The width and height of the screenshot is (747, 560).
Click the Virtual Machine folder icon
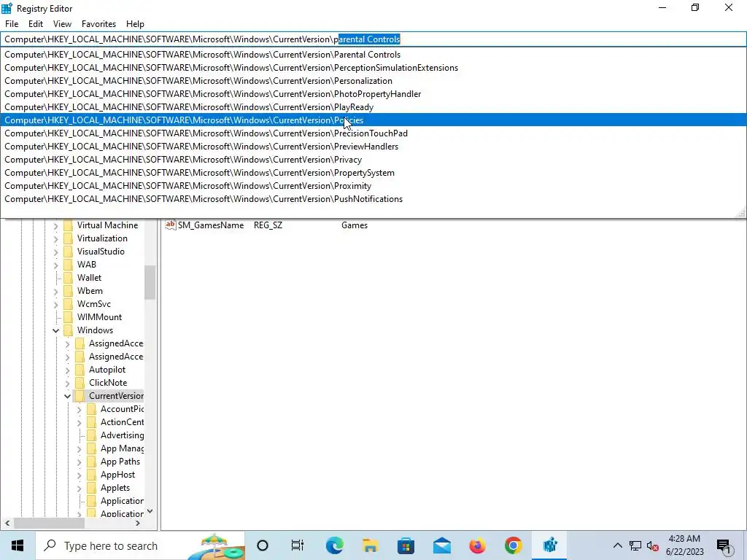tap(68, 225)
